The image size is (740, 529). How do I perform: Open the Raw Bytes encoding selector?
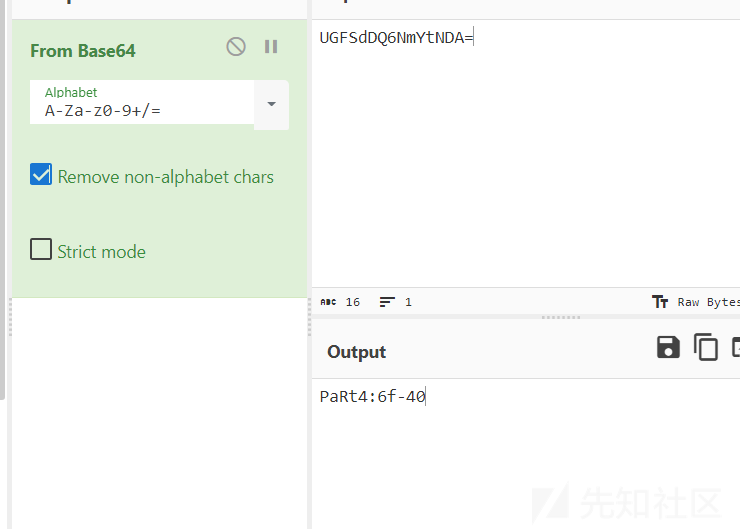tap(660, 302)
